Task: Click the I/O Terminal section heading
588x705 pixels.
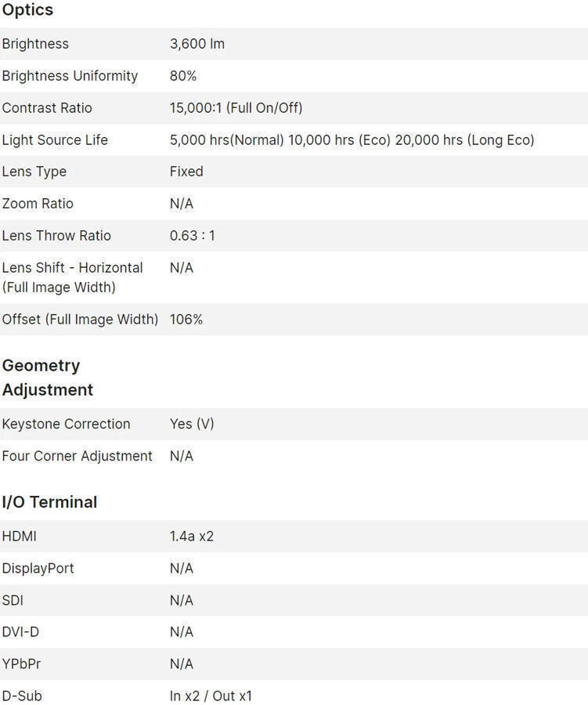Action: coord(49,502)
